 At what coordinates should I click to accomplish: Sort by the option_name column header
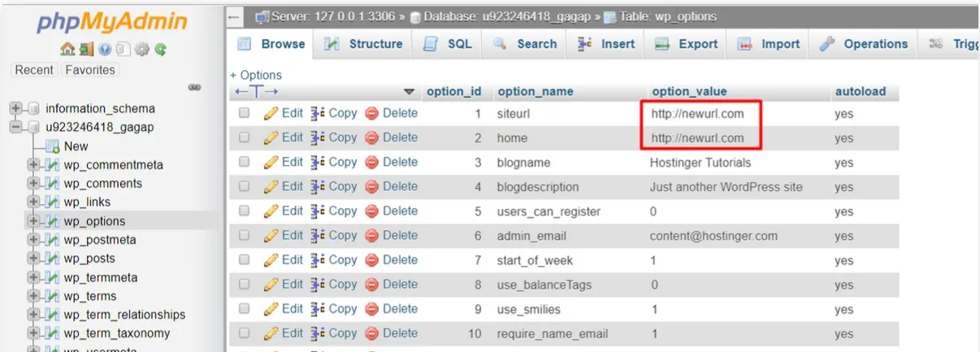click(536, 92)
